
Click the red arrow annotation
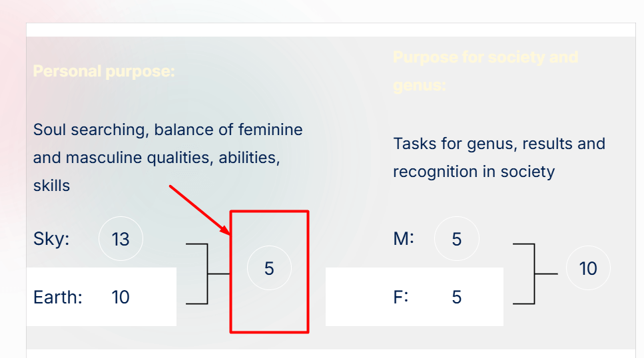tap(200, 210)
